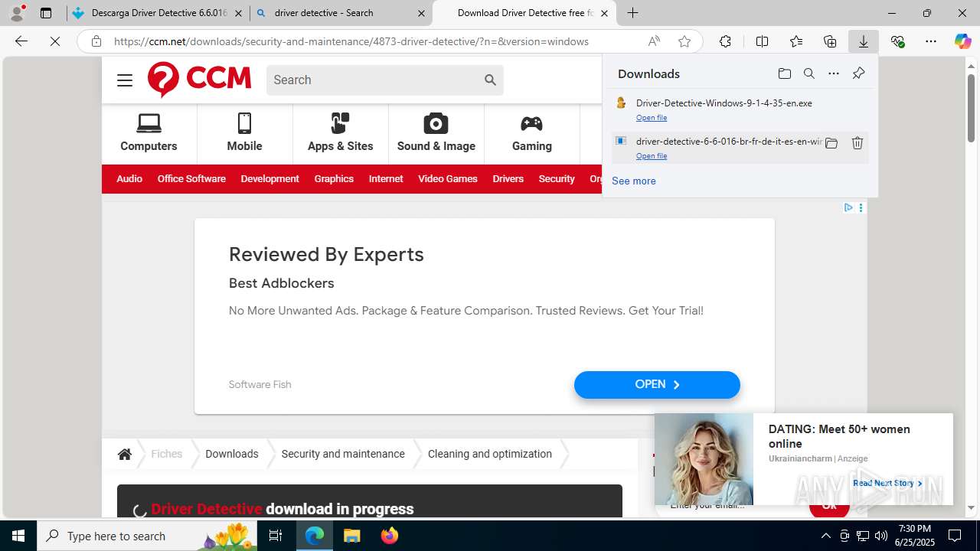Click the Windows taskbar search box
The width and height of the screenshot is (980, 551).
pyautogui.click(x=147, y=536)
